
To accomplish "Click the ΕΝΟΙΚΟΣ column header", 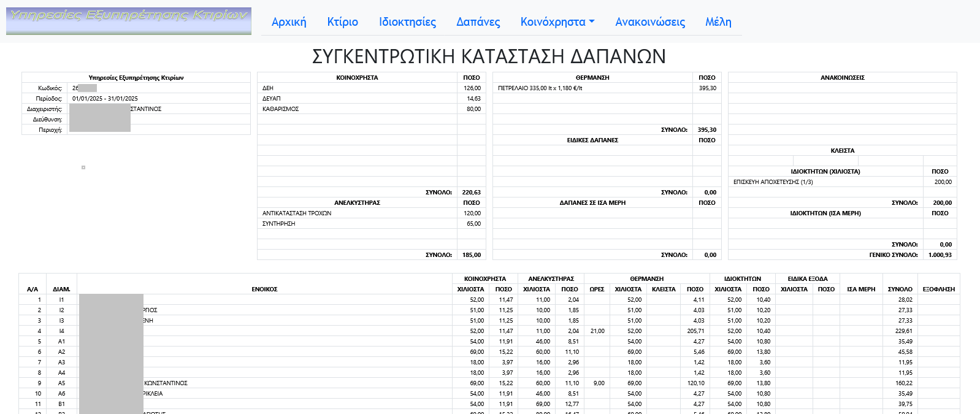I will [264, 289].
